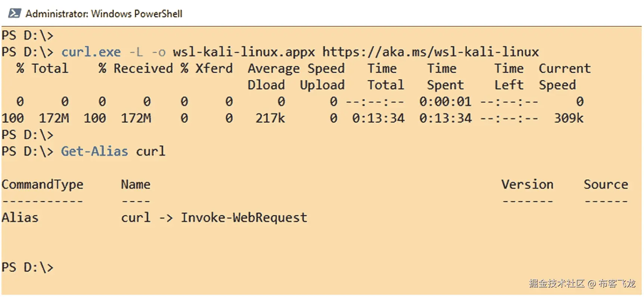Click the last empty PS D:\> prompt

(x=28, y=267)
